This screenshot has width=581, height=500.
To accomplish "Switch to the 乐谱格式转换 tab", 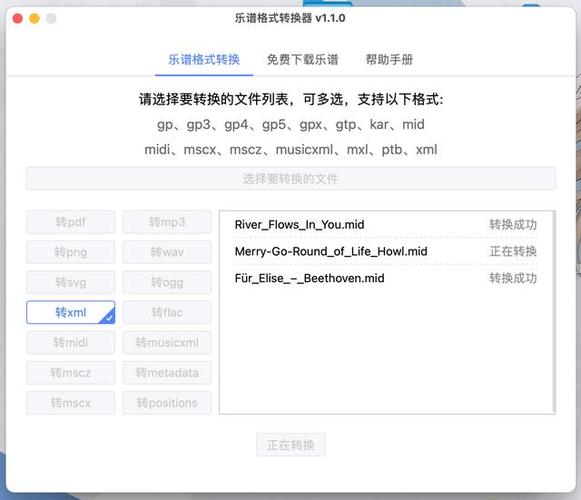I will click(204, 60).
